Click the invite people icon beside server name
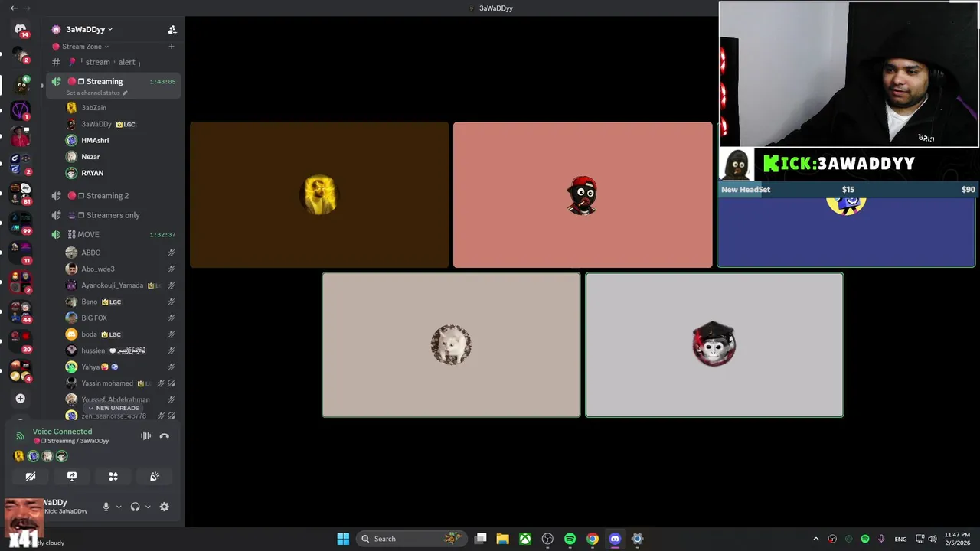The image size is (980, 551). 171,30
